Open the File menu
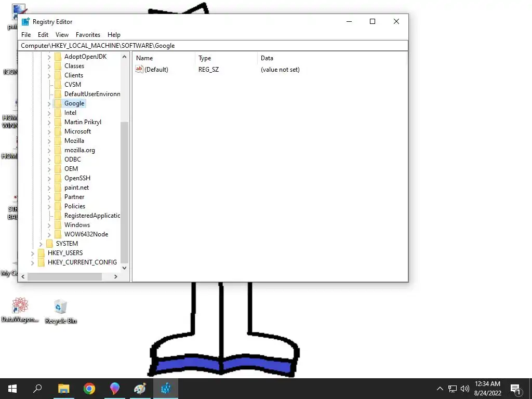 click(x=26, y=35)
